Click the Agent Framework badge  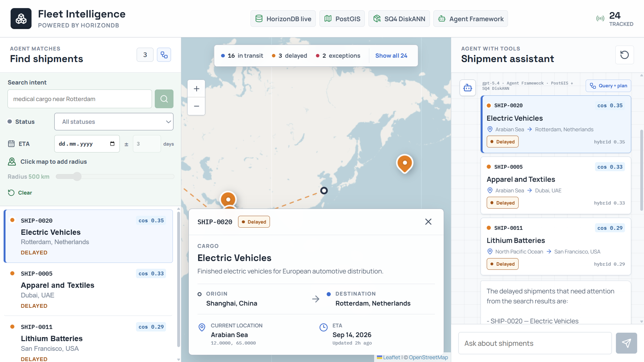(471, 19)
